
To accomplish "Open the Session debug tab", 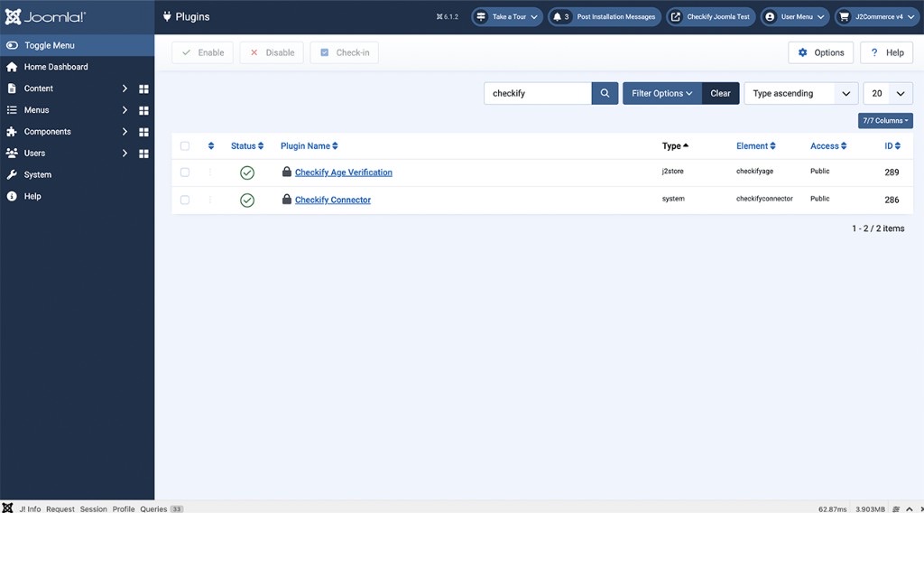I will [x=94, y=509].
